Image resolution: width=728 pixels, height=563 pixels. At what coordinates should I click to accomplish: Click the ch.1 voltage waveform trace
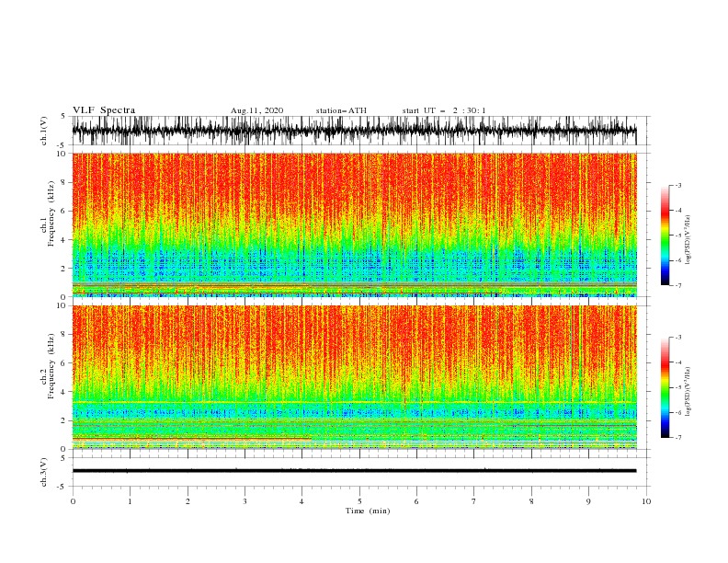click(354, 131)
